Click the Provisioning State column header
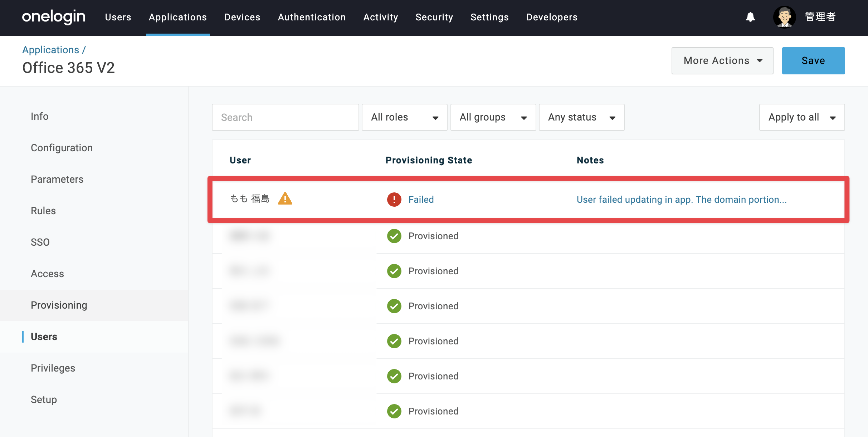 click(x=429, y=160)
